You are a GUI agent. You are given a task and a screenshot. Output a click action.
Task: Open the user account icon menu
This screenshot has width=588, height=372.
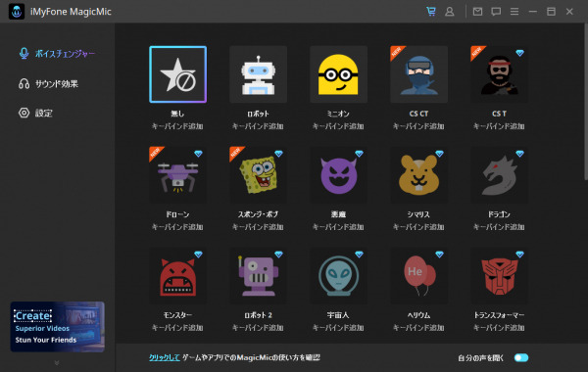coord(449,12)
